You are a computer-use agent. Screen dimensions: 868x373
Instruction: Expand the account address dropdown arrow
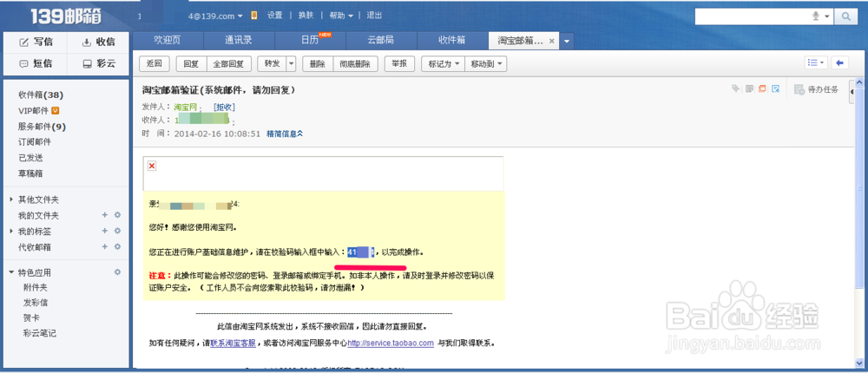pyautogui.click(x=240, y=16)
